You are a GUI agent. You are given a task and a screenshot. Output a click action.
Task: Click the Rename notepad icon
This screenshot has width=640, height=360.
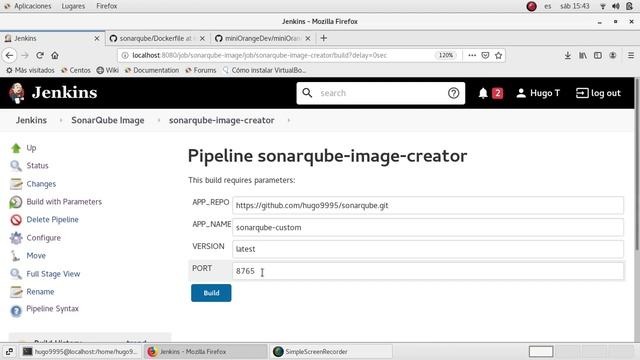(x=16, y=291)
